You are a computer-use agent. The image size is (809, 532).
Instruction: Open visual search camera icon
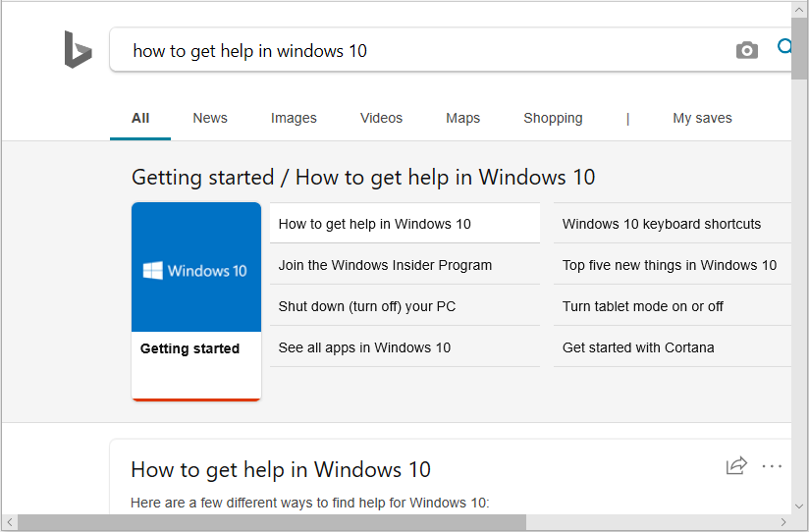point(746,50)
